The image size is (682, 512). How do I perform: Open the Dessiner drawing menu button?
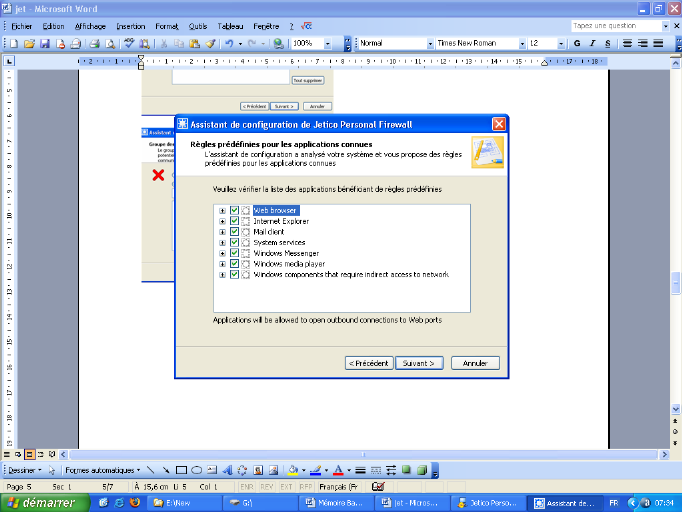click(x=25, y=470)
